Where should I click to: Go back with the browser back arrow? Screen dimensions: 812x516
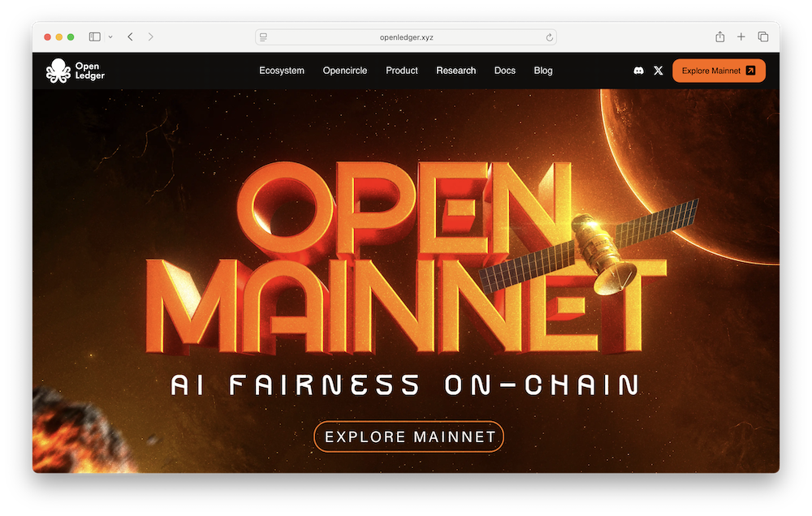tap(130, 37)
